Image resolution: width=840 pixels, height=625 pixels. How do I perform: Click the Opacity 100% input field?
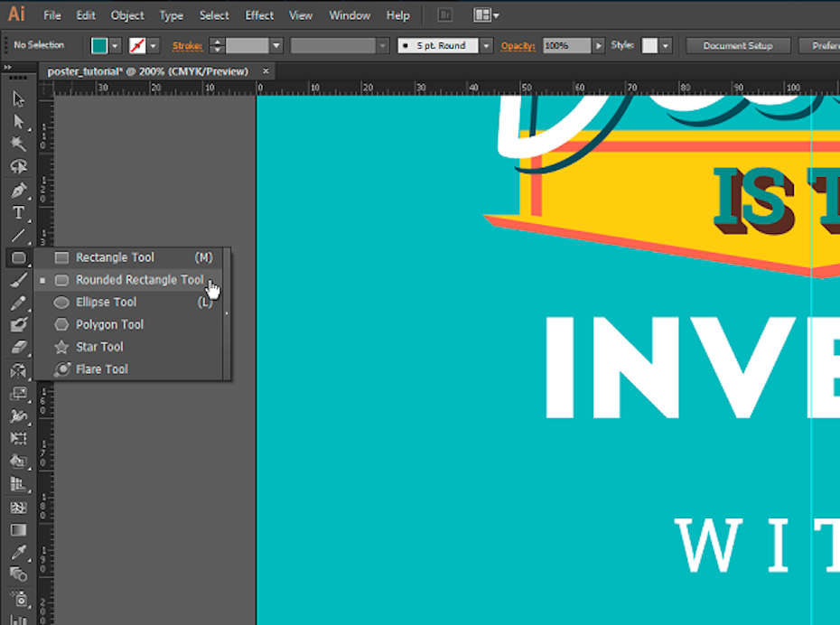coord(566,46)
